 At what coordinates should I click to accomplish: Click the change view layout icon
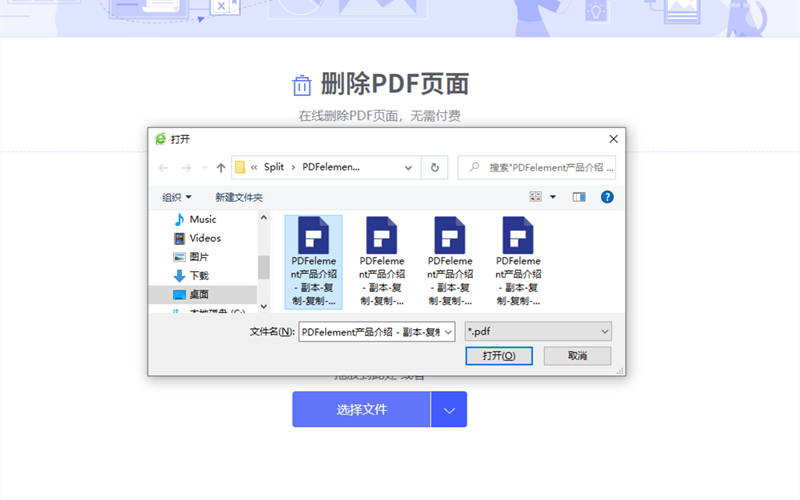point(536,197)
